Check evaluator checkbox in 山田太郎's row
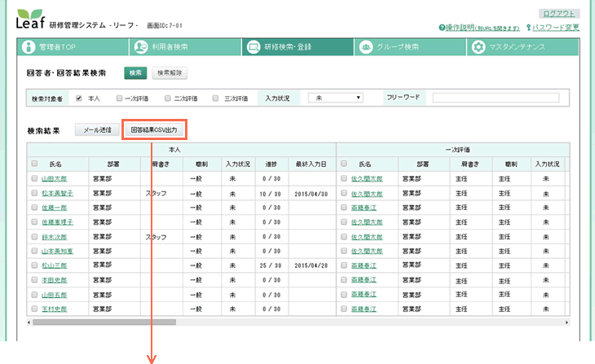The height and width of the screenshot is (364, 595). tap(344, 178)
